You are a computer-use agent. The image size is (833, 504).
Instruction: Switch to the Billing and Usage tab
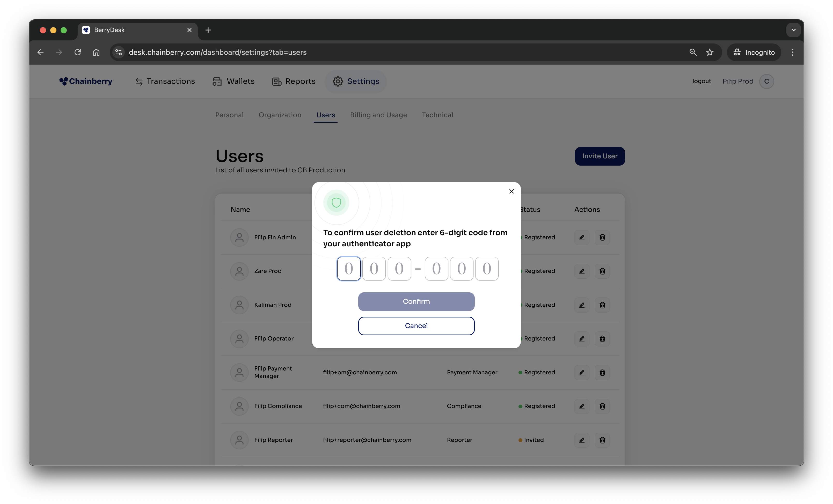tap(378, 115)
